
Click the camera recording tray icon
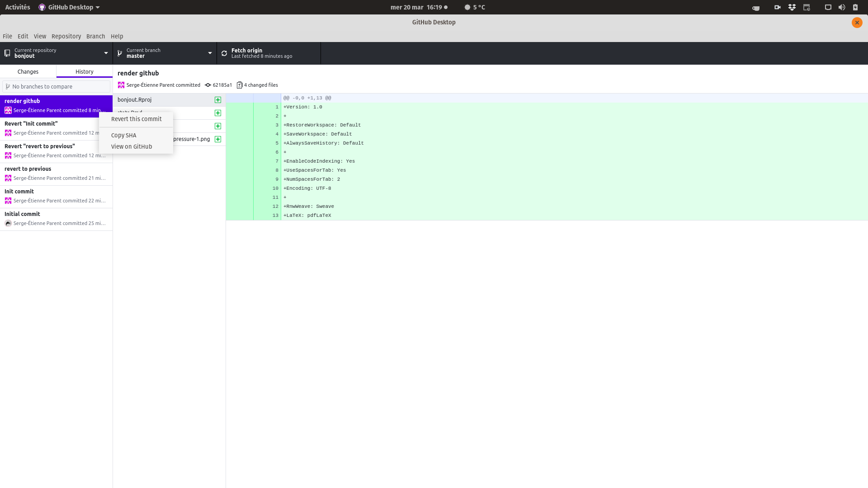pos(778,7)
